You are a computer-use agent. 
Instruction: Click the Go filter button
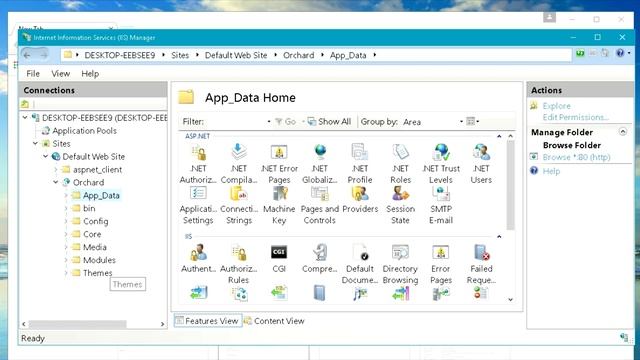[285, 122]
